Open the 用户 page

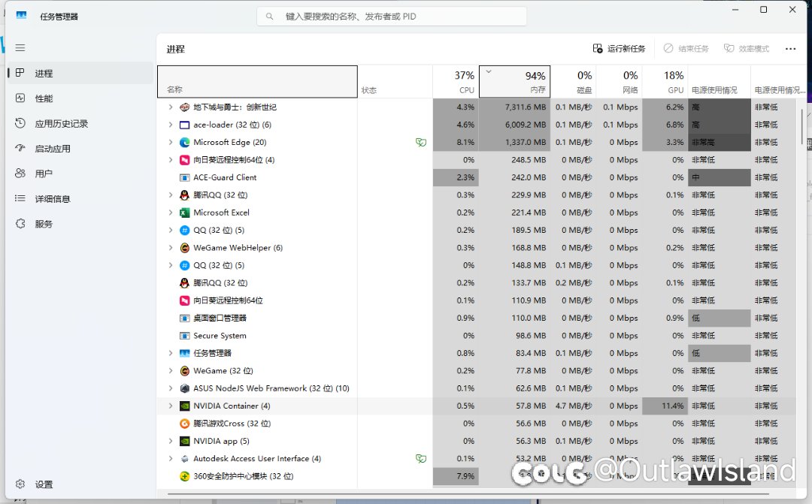[80, 174]
